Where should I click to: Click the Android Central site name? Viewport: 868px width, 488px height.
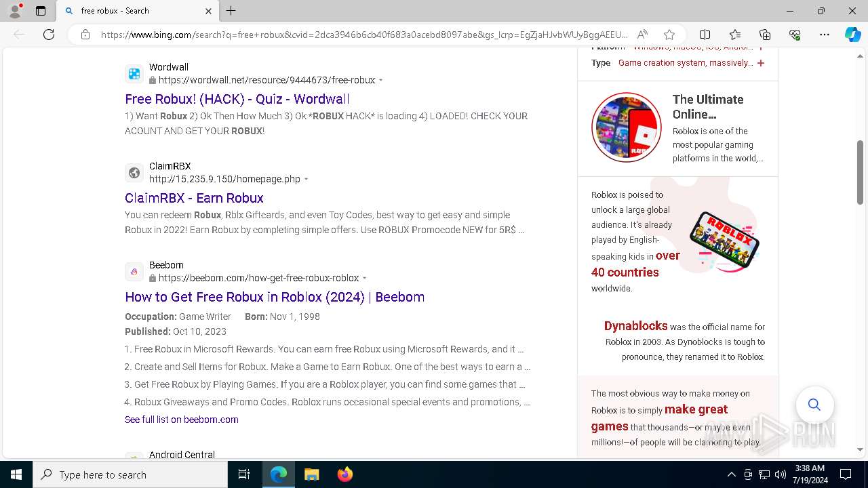coord(182,455)
